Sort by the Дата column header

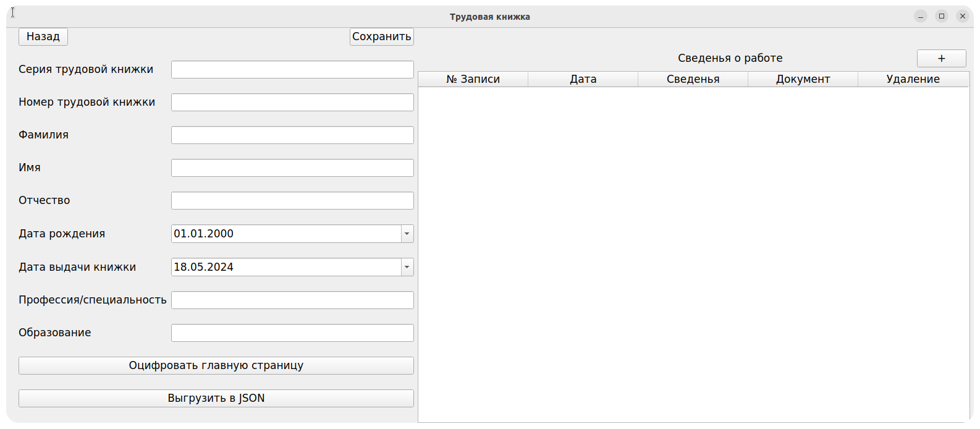click(x=583, y=79)
